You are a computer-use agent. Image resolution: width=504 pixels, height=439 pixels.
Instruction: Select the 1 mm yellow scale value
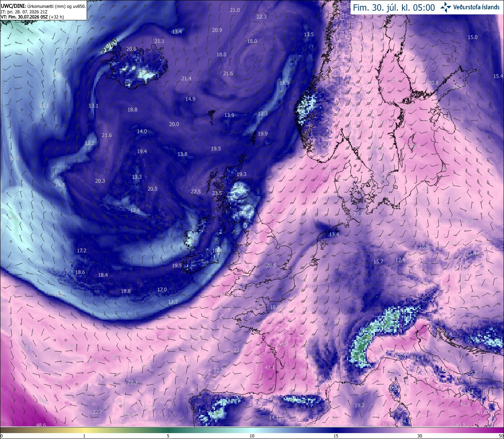(x=84, y=436)
